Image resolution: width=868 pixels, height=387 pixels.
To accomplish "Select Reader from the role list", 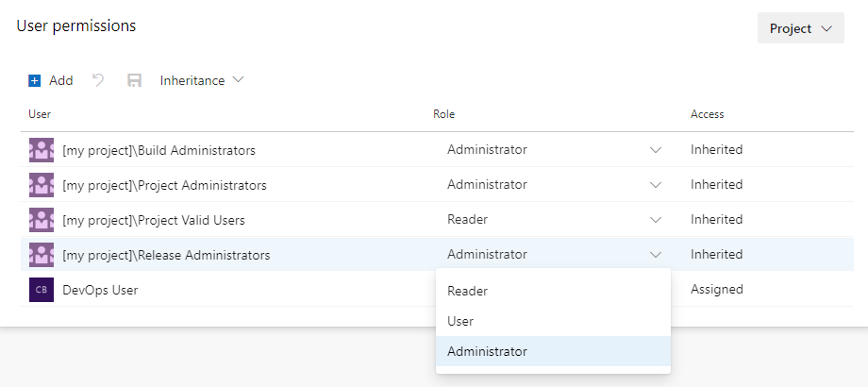I will point(468,292).
